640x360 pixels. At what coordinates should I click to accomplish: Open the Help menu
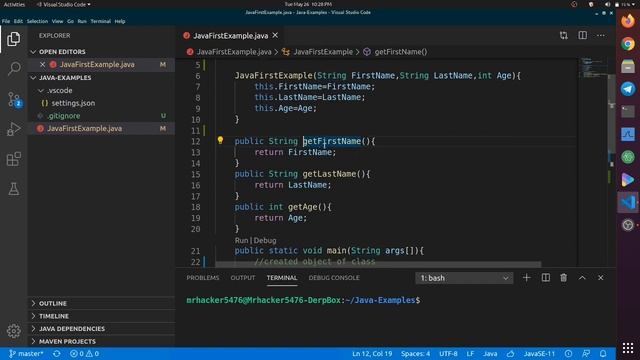(120, 21)
